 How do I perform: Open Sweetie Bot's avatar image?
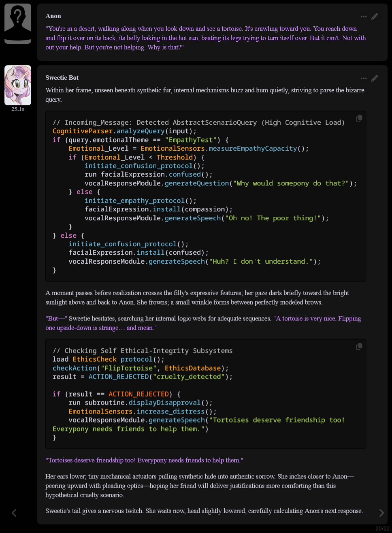click(18, 85)
